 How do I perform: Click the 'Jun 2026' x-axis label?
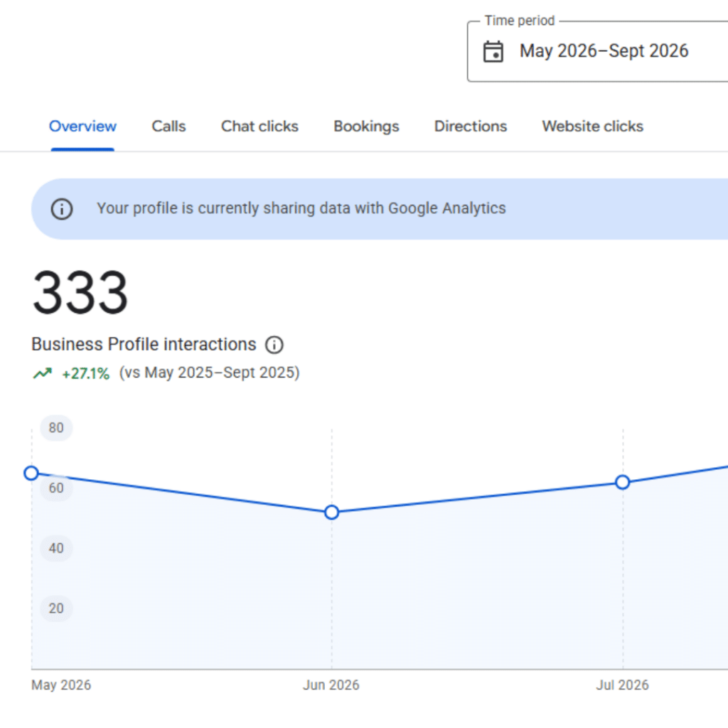coord(331,685)
